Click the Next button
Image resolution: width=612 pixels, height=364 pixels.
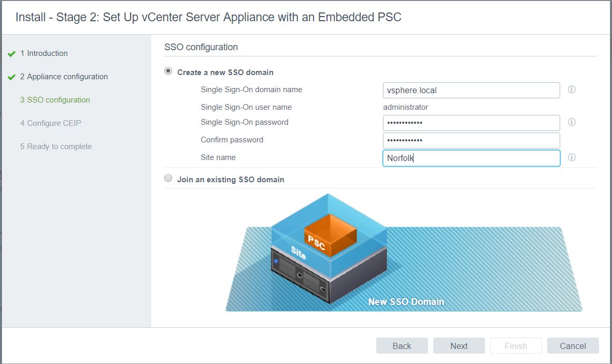click(x=459, y=346)
